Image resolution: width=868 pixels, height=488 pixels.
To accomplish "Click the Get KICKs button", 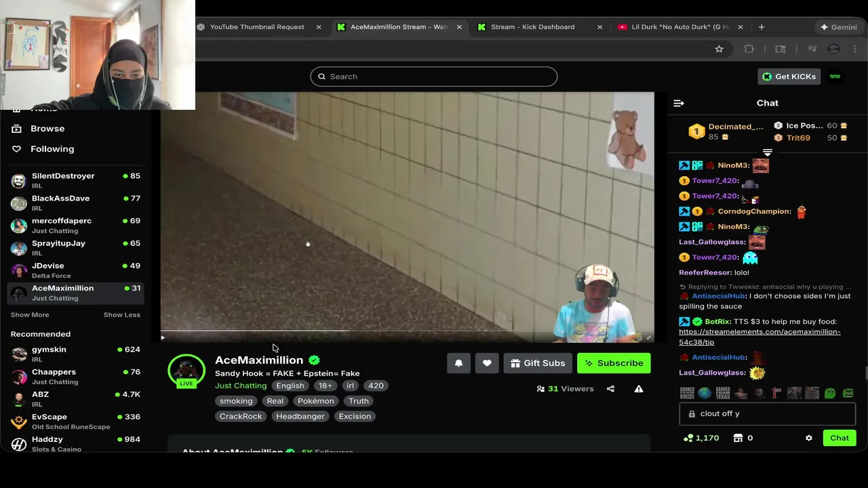I will coord(789,77).
